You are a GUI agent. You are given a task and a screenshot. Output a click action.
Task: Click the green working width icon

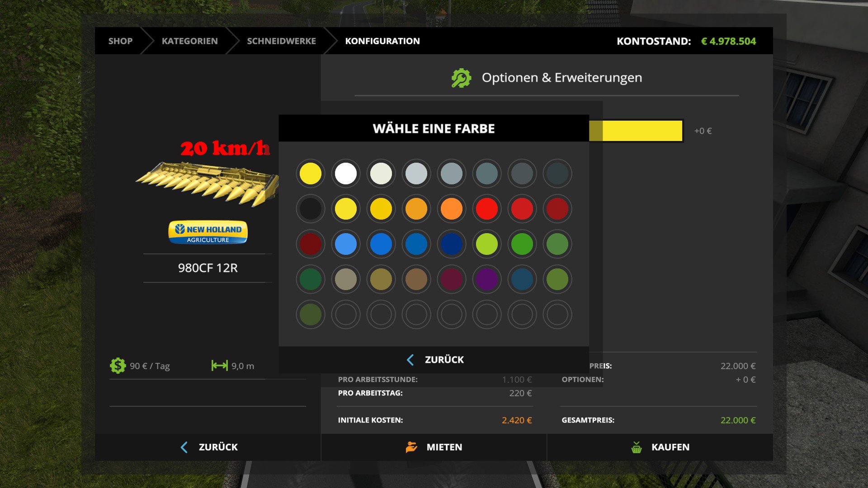220,366
